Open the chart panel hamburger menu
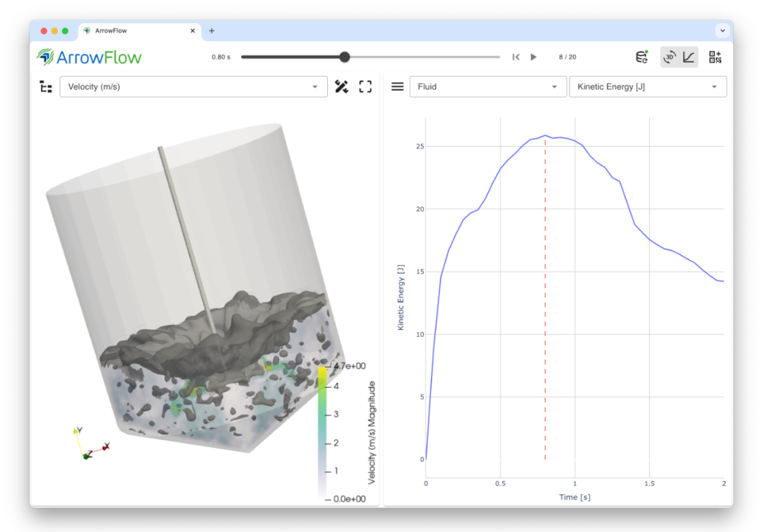The height and width of the screenshot is (532, 763). coord(398,87)
